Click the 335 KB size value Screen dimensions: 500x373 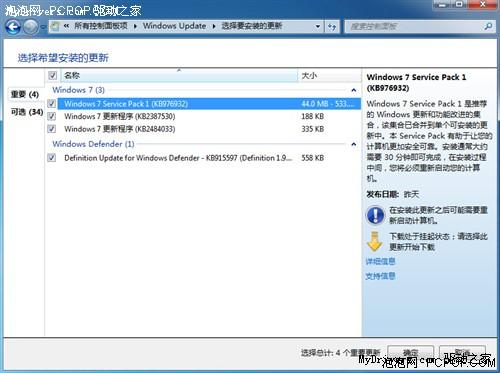313,129
